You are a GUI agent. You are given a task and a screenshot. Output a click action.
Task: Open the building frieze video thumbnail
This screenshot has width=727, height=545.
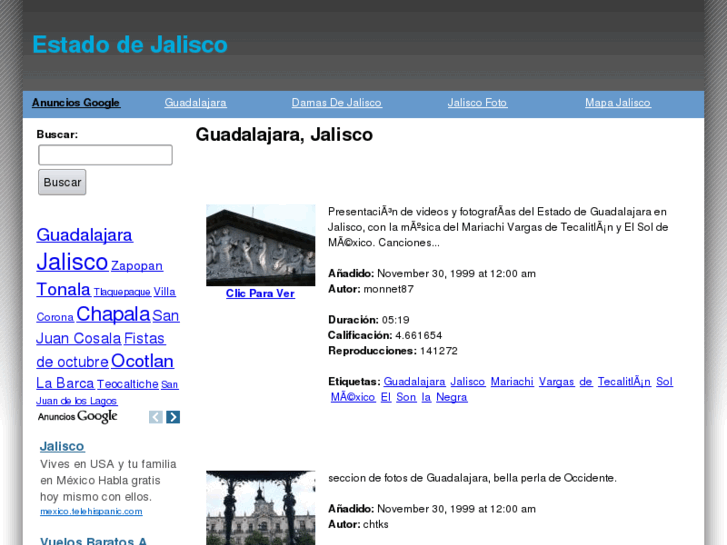[261, 245]
